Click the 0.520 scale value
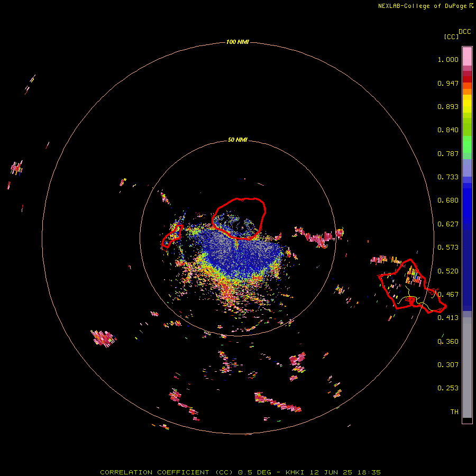The width and height of the screenshot is (476, 476). click(x=448, y=271)
